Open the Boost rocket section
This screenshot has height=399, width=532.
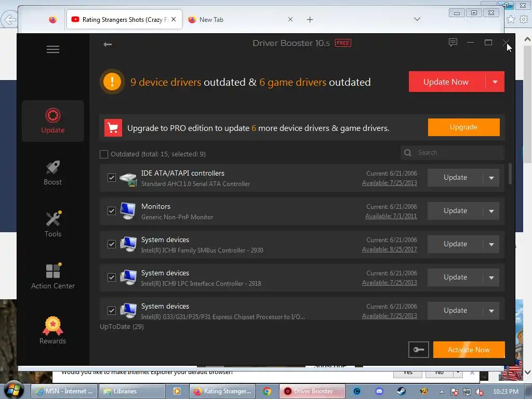coord(53,173)
